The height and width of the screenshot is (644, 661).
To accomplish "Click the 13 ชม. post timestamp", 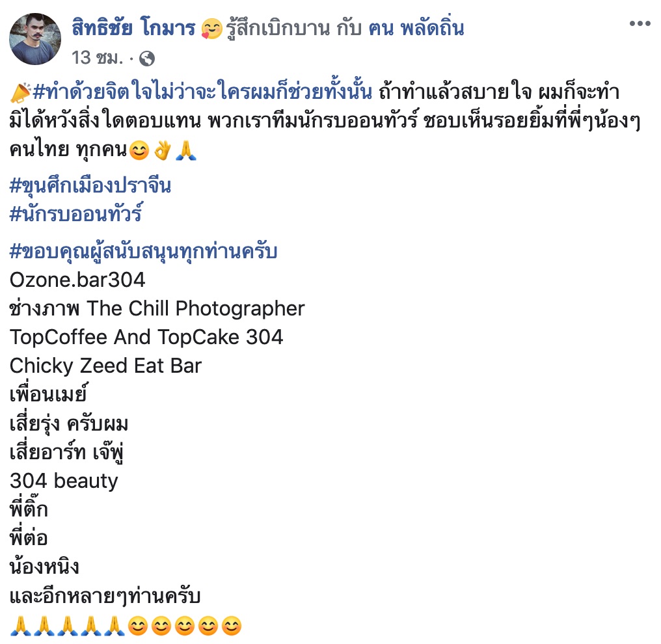I will (x=97, y=58).
